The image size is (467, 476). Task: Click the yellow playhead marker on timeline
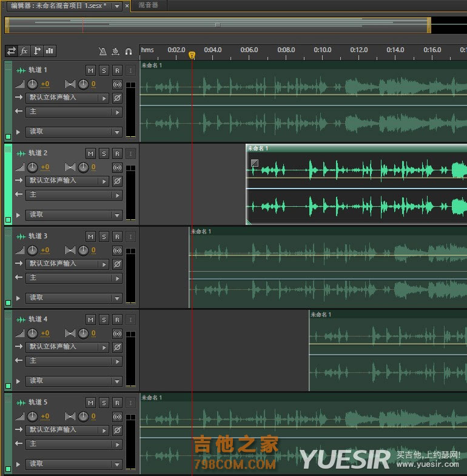[x=192, y=55]
